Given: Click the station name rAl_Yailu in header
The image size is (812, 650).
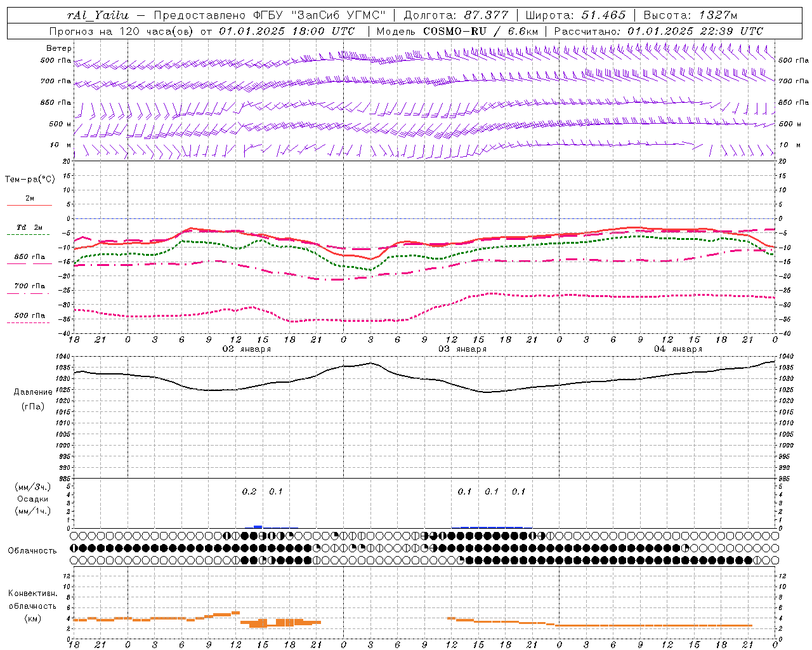Looking at the screenshot, I should pos(98,15).
